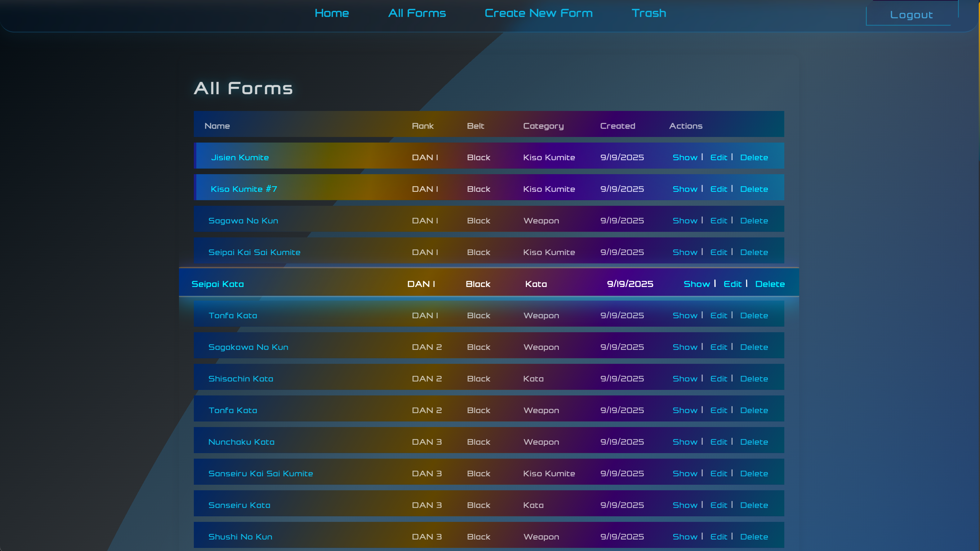Click Show on Seipai Kata row

tap(696, 284)
